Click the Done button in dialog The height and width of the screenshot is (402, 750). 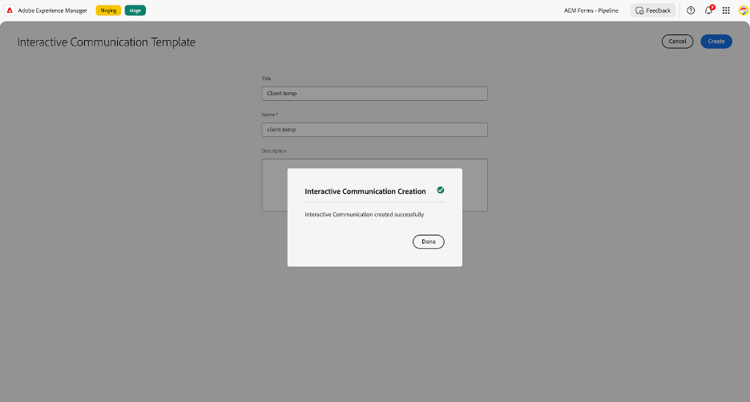[x=429, y=242]
